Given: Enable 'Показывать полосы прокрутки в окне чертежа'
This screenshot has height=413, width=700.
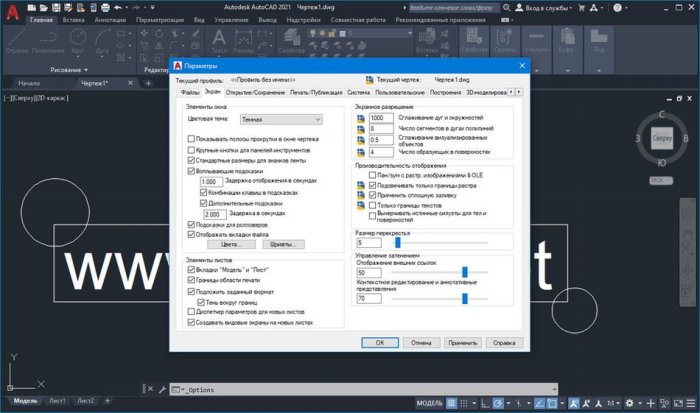Looking at the screenshot, I should [191, 139].
